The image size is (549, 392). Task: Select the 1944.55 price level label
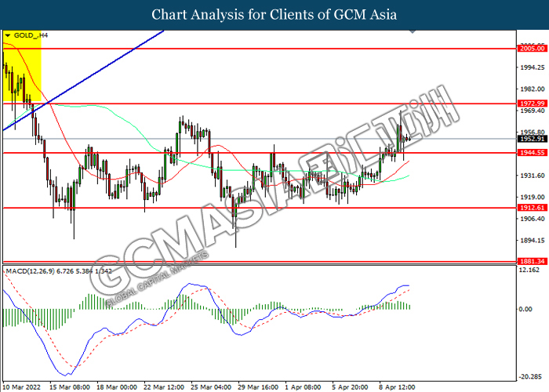532,153
